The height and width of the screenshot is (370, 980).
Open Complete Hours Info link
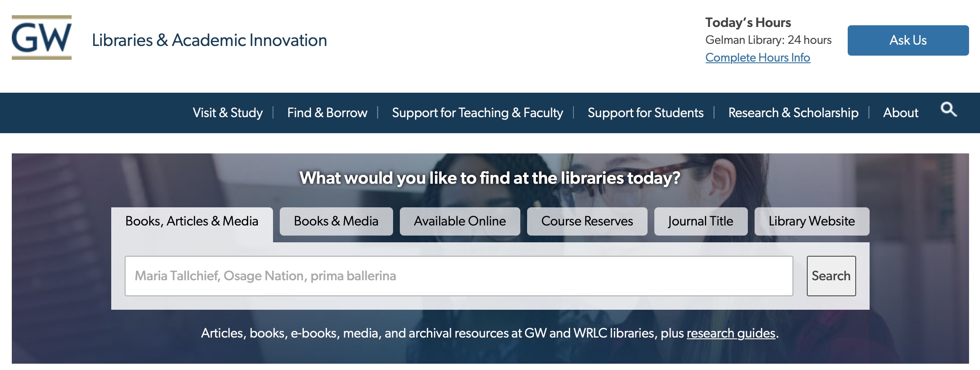[x=758, y=57]
